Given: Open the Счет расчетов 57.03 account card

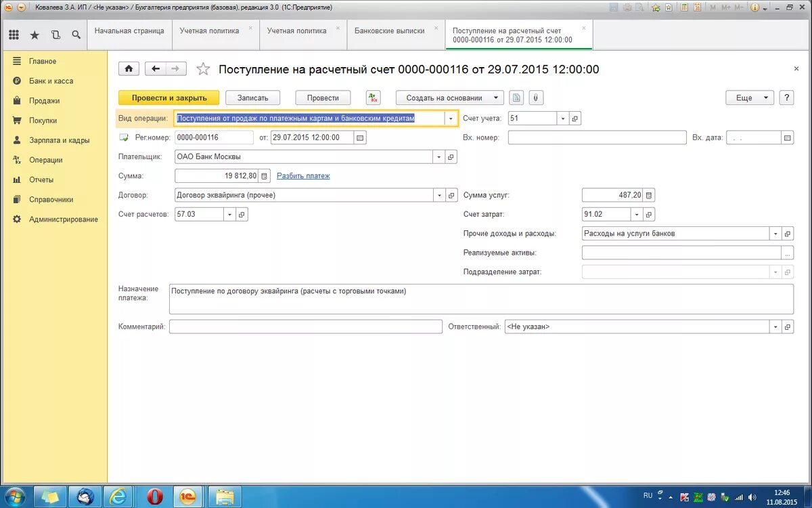Looking at the screenshot, I should click(x=242, y=214).
